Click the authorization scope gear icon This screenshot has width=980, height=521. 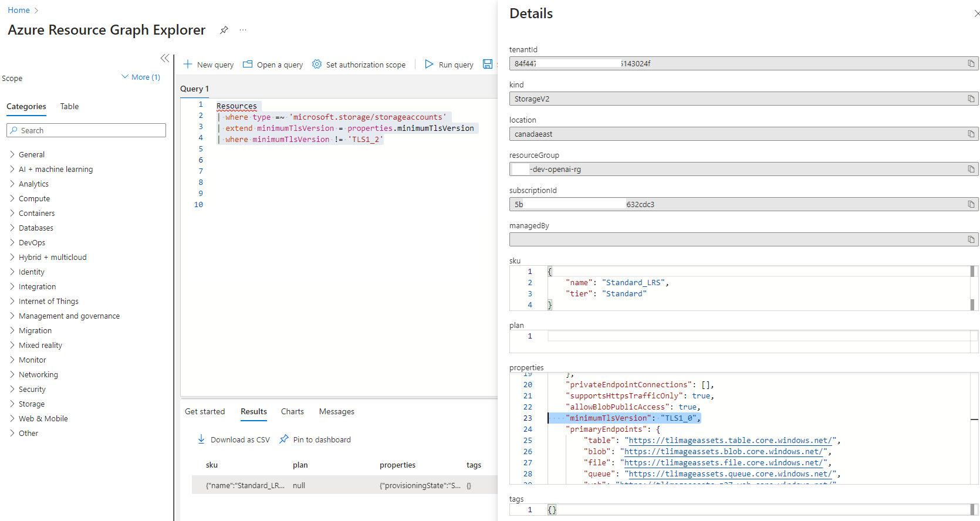click(x=317, y=64)
